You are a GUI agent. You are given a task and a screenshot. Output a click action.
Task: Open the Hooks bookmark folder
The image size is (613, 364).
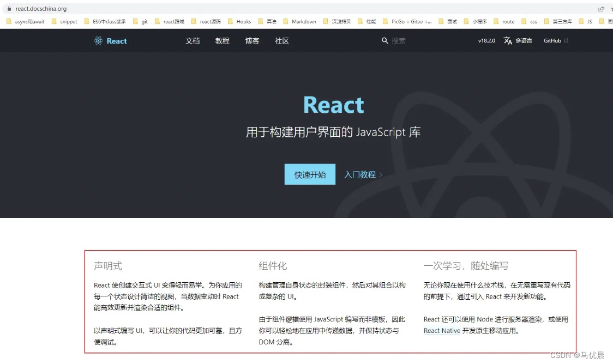(x=239, y=21)
